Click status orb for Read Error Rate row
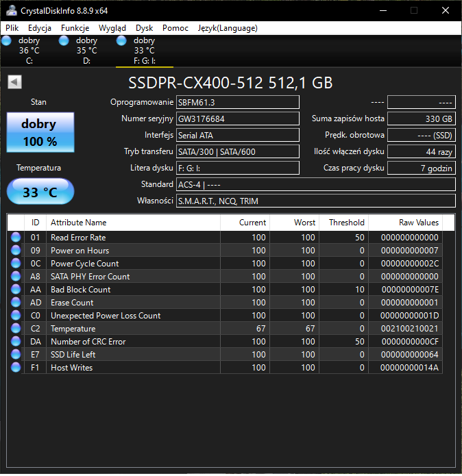 point(16,237)
